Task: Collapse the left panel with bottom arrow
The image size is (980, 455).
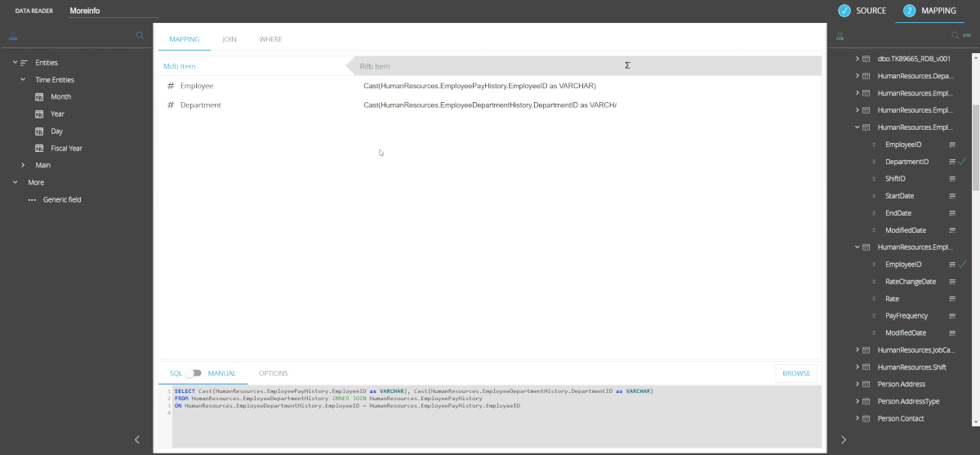Action: 137,439
